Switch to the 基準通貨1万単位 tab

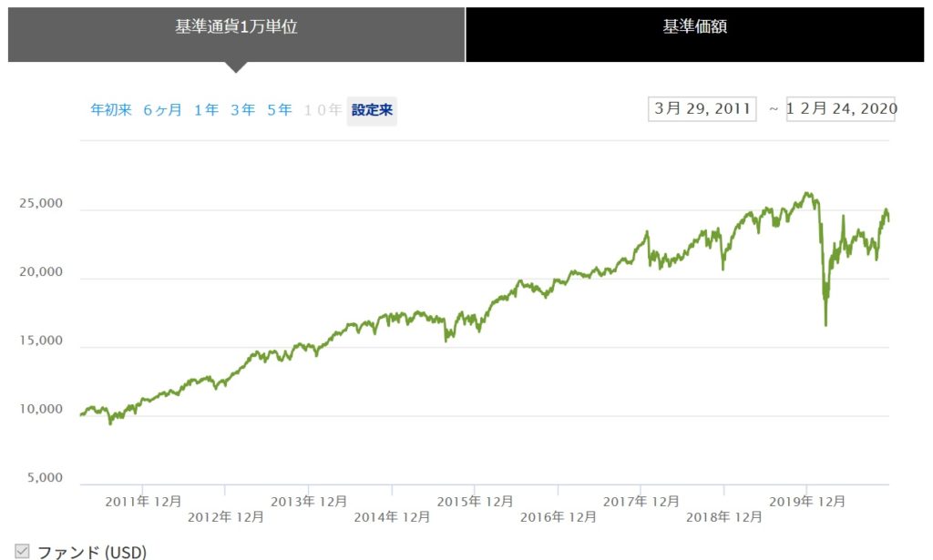[236, 35]
